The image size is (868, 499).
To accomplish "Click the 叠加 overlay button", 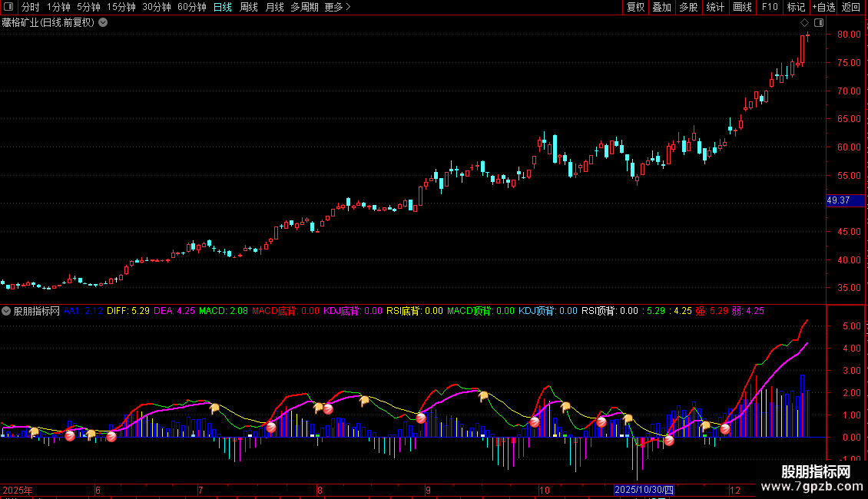I will (661, 7).
